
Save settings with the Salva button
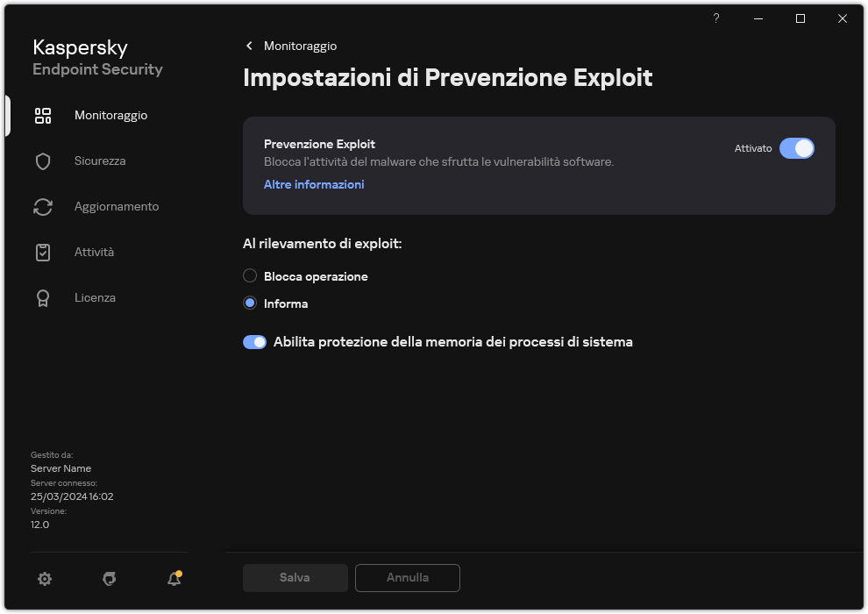pyautogui.click(x=295, y=577)
